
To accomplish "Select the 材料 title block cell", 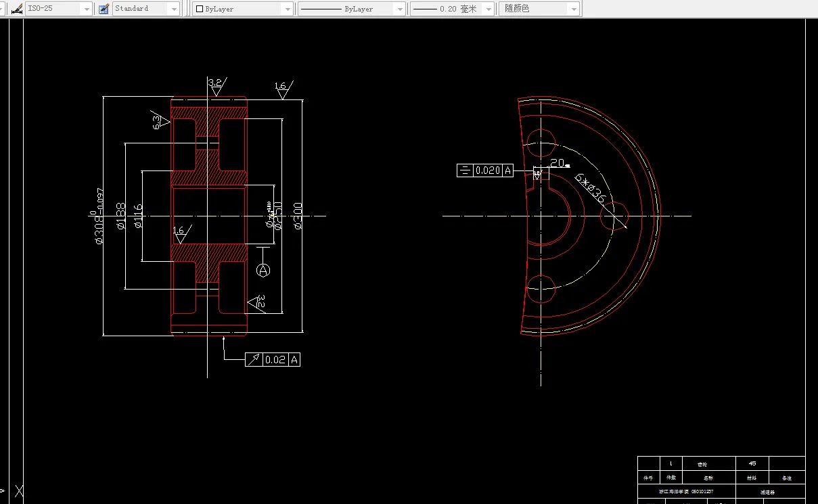I will tap(752, 478).
